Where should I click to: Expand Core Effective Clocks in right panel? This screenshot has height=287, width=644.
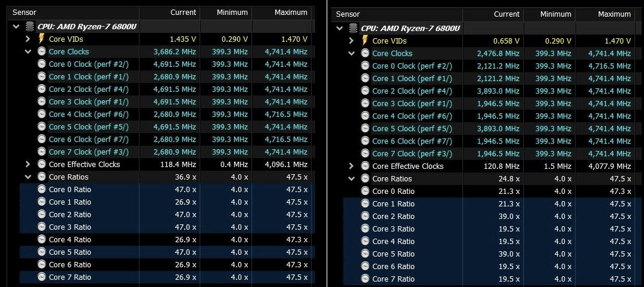click(351, 166)
